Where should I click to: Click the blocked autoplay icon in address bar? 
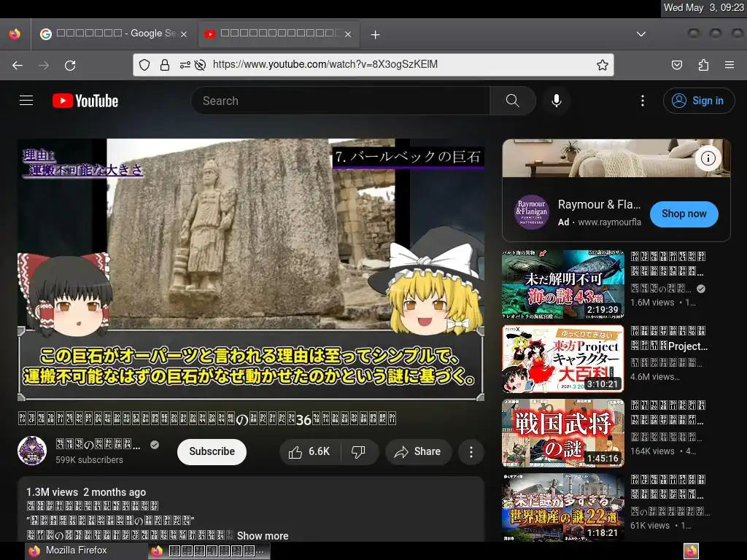200,65
